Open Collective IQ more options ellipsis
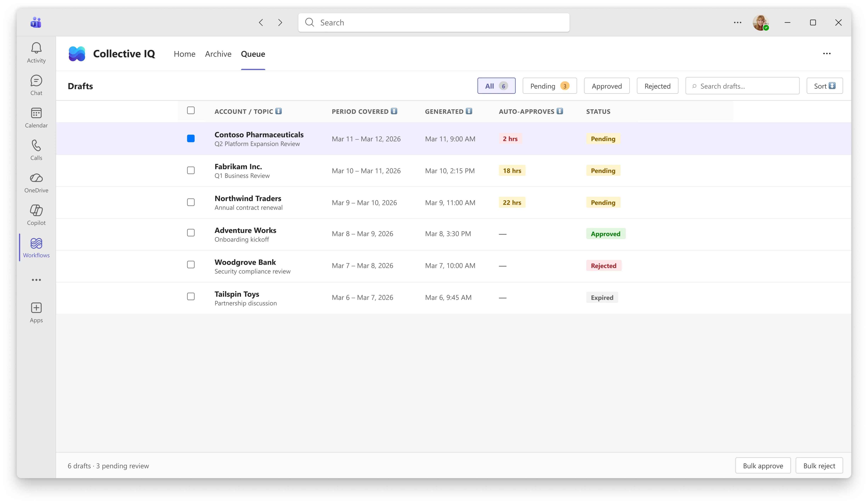868x503 pixels. click(x=827, y=53)
